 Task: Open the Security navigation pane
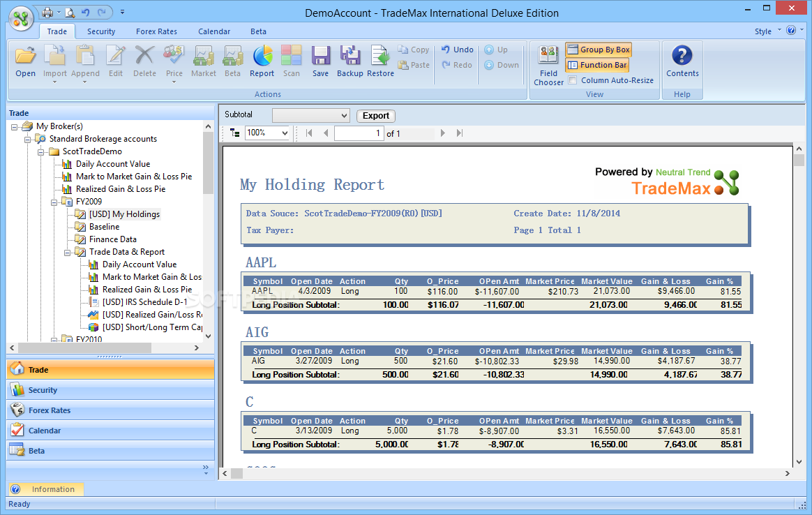[110, 389]
